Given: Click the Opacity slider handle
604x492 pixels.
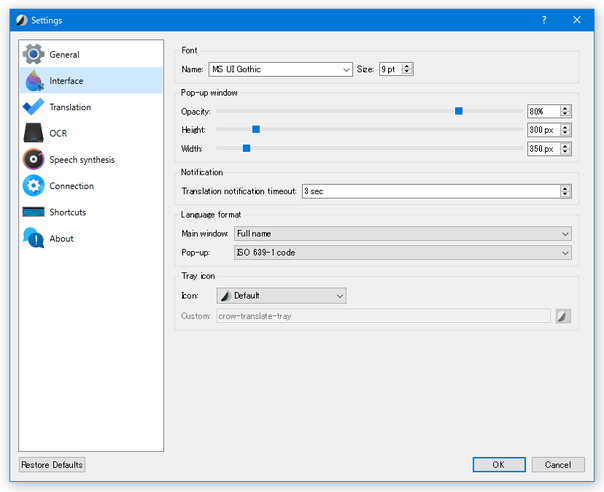Looking at the screenshot, I should tap(458, 111).
